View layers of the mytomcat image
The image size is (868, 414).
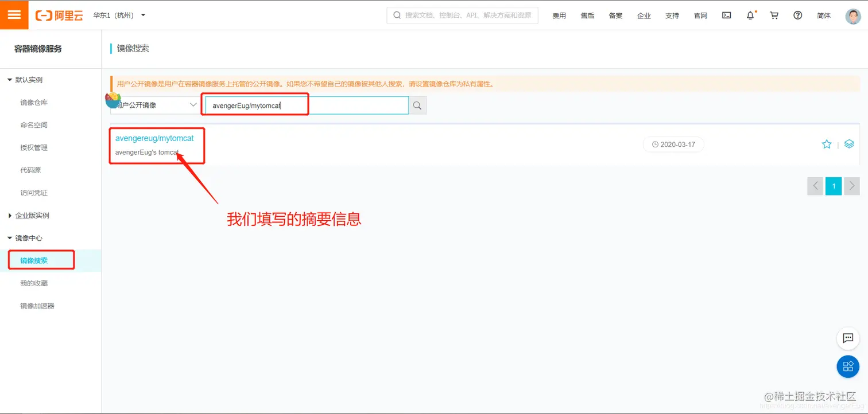coord(849,144)
